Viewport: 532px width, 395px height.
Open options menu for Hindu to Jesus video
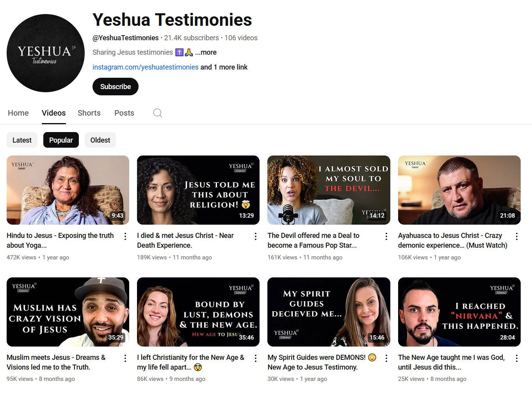pos(125,236)
